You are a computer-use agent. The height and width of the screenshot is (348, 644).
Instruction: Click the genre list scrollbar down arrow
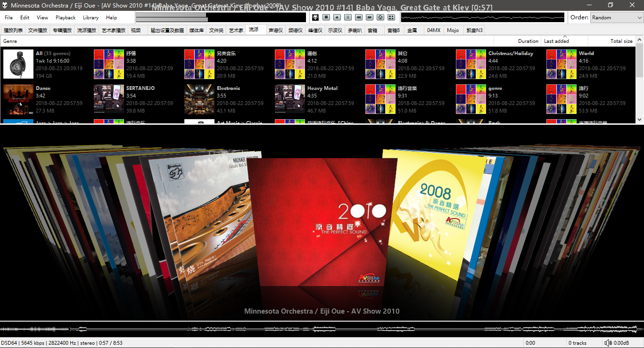pyautogui.click(x=639, y=120)
